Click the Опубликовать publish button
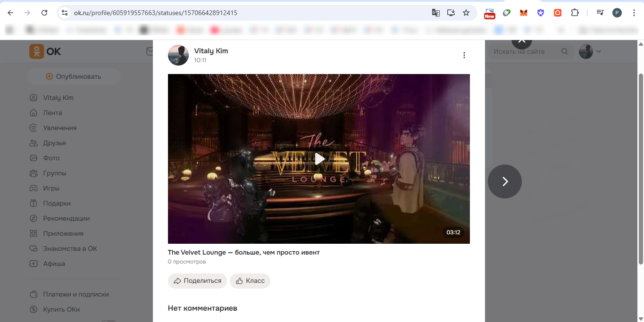644x322 pixels. click(74, 76)
